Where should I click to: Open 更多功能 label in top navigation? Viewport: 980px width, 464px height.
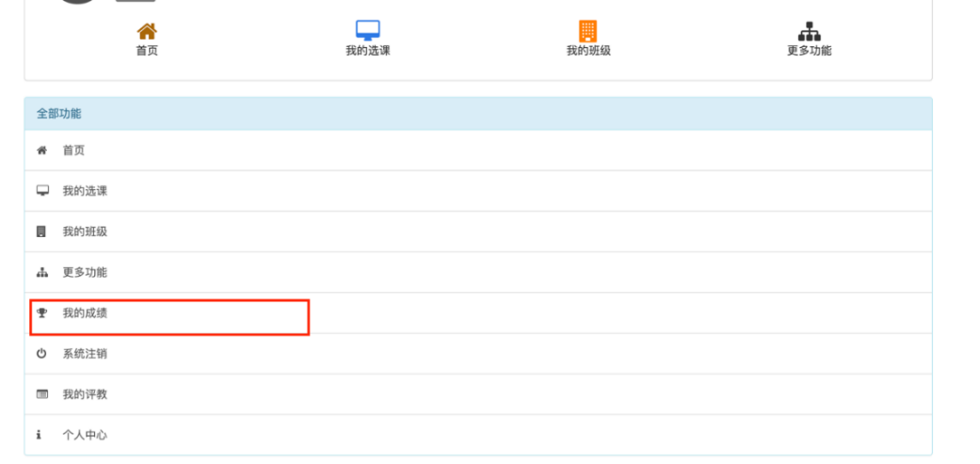click(x=809, y=51)
